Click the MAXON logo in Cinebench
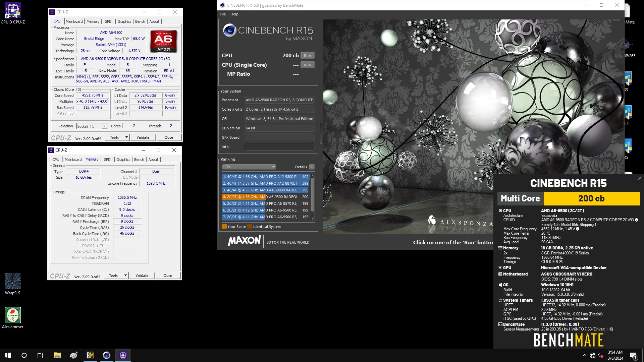The image size is (644, 362). (244, 240)
